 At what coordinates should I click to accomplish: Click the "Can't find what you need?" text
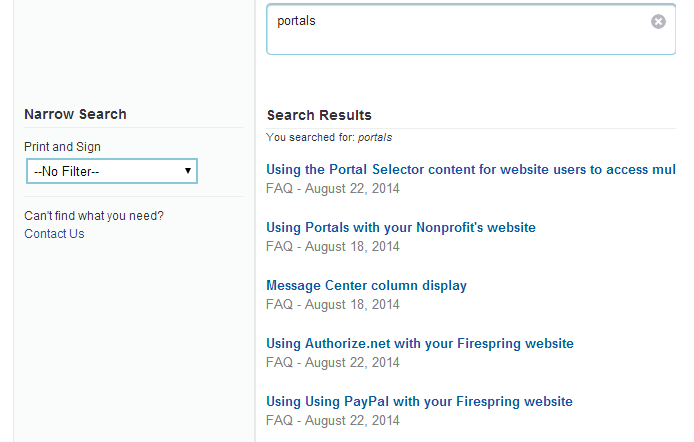coord(94,216)
